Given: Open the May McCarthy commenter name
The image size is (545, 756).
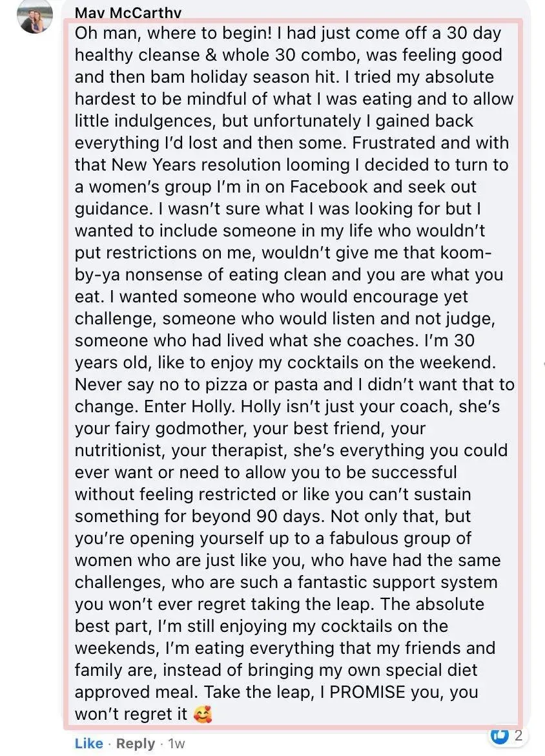Looking at the screenshot, I should click(129, 12).
